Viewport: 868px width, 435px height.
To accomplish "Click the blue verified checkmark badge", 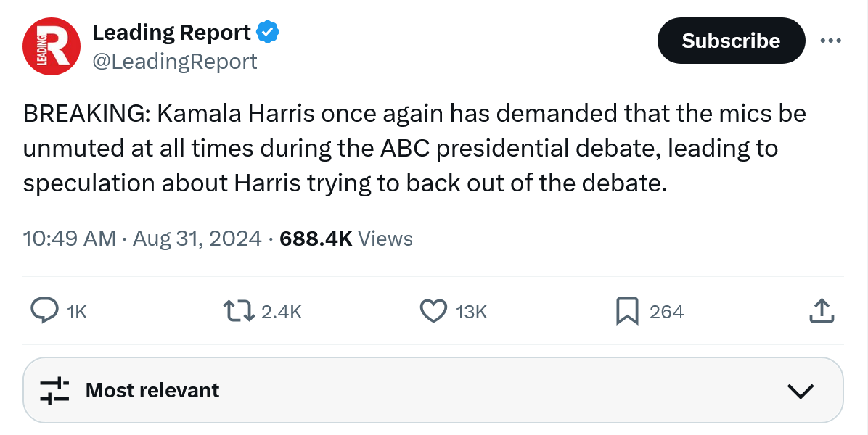I will point(268,33).
